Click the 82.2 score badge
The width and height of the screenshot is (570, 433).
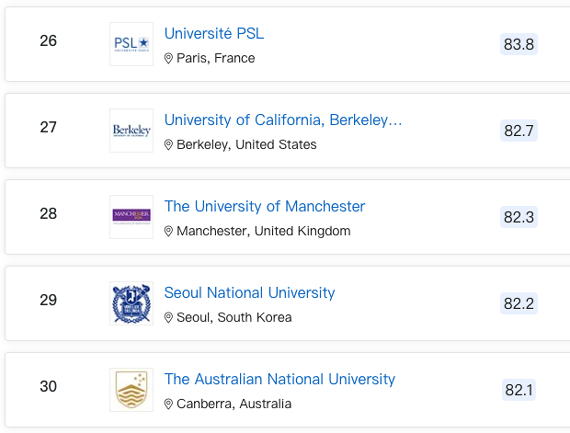click(519, 304)
